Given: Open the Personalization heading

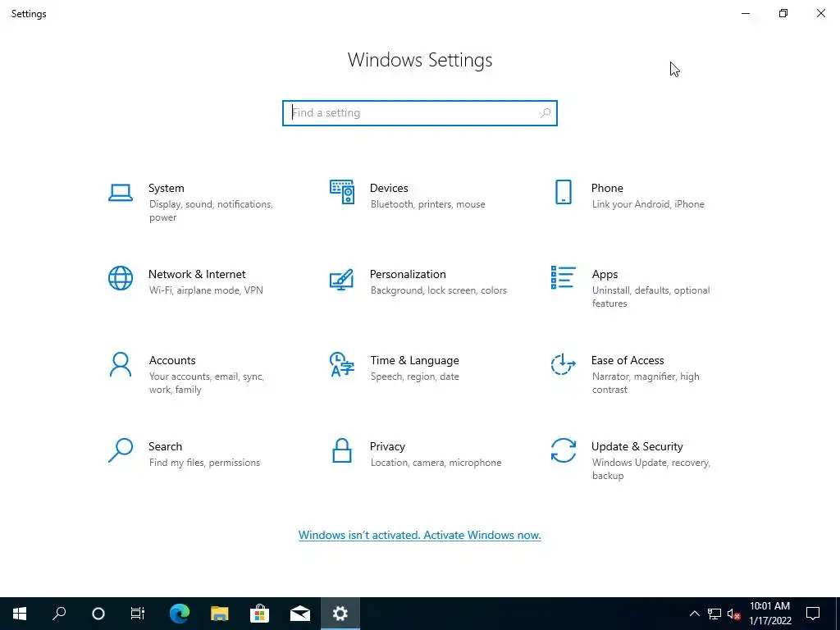Looking at the screenshot, I should (x=408, y=274).
